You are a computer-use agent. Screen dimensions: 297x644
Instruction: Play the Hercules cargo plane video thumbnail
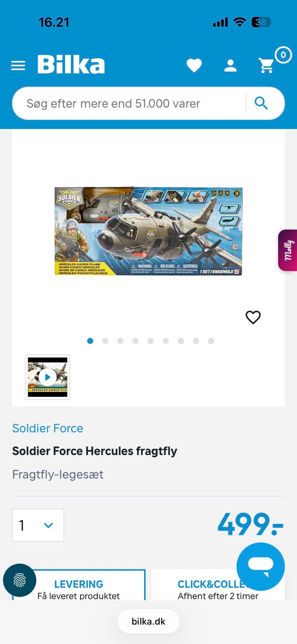(x=48, y=377)
